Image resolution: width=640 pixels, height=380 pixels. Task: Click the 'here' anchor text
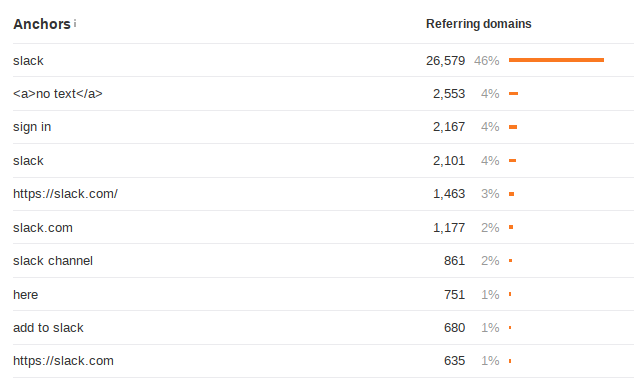[25, 294]
